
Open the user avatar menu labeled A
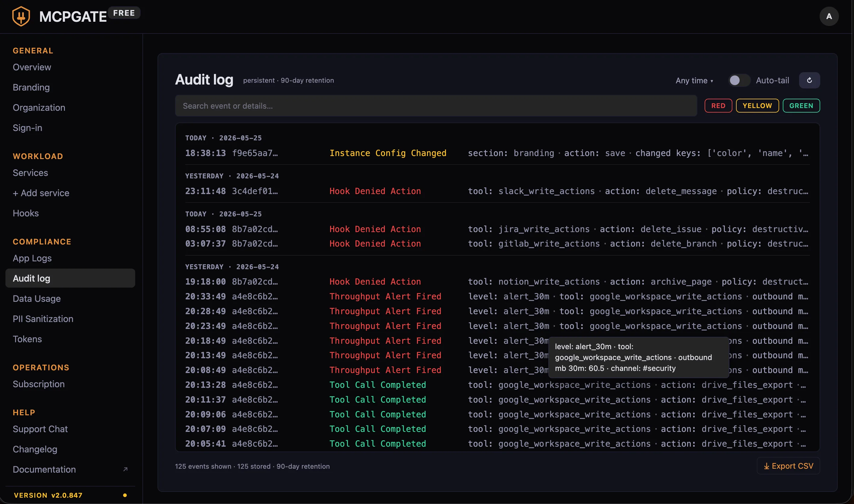point(829,16)
